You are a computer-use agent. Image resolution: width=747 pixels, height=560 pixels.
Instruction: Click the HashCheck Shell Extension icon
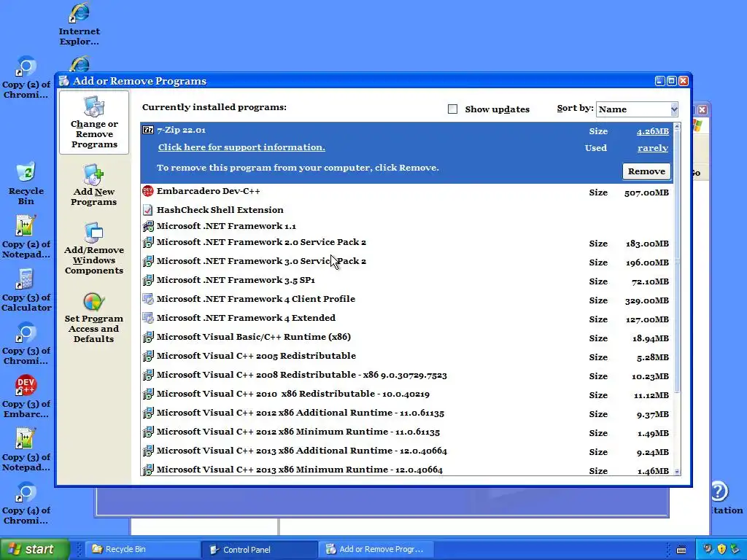[148, 210]
